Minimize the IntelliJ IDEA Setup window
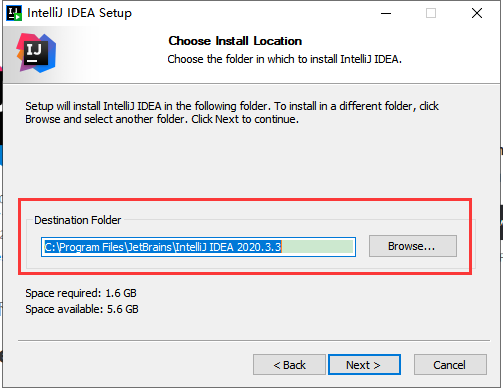This screenshot has height=390, width=503. point(386,13)
